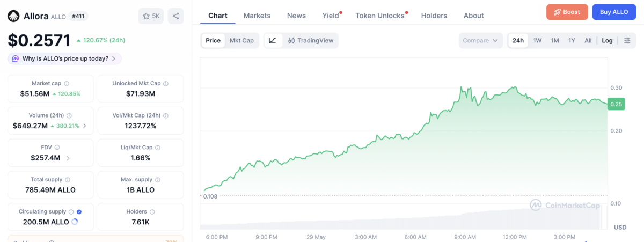644x242 pixels.
Task: Click the info icon beside Volume (24h)
Action: pos(69,115)
